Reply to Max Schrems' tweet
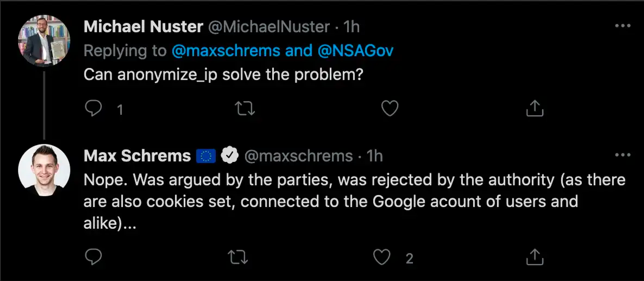This screenshot has width=644, height=281. (x=93, y=257)
